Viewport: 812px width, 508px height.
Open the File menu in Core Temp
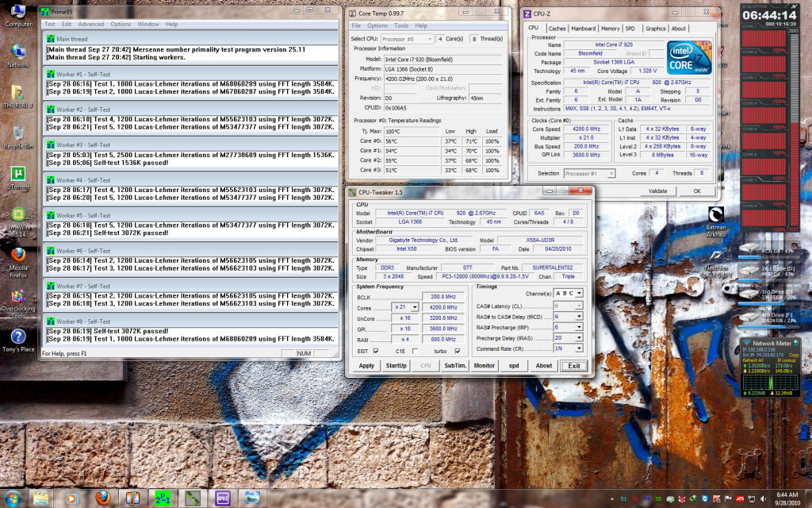coord(356,26)
